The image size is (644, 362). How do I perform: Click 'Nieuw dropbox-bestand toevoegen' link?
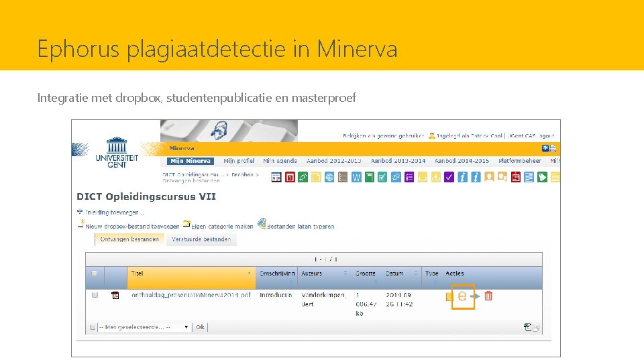pyautogui.click(x=132, y=227)
